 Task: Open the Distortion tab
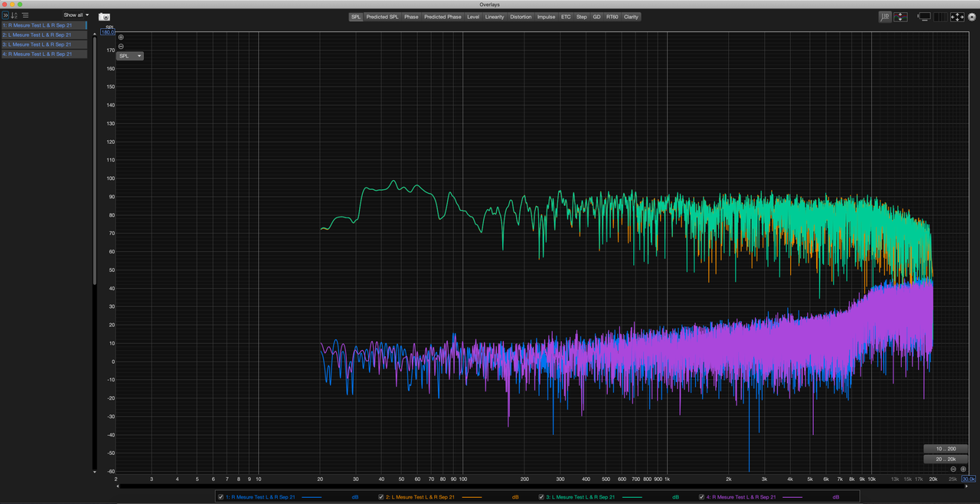(x=521, y=17)
